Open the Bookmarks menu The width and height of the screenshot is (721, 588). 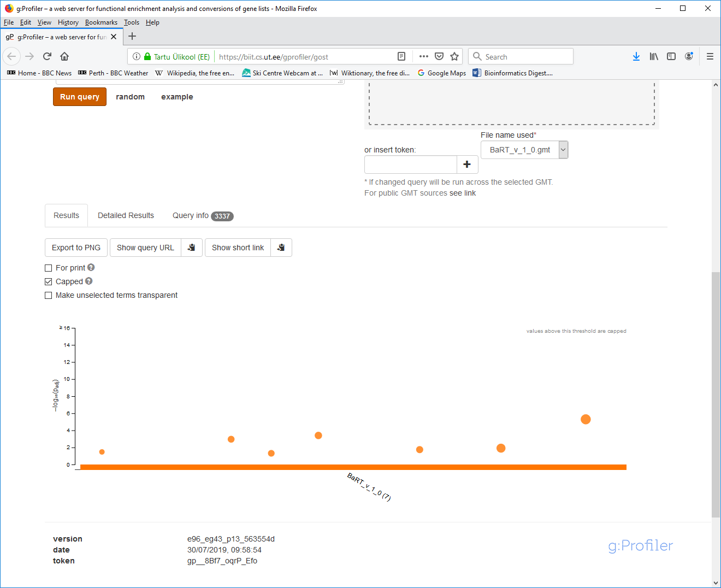tap(101, 22)
